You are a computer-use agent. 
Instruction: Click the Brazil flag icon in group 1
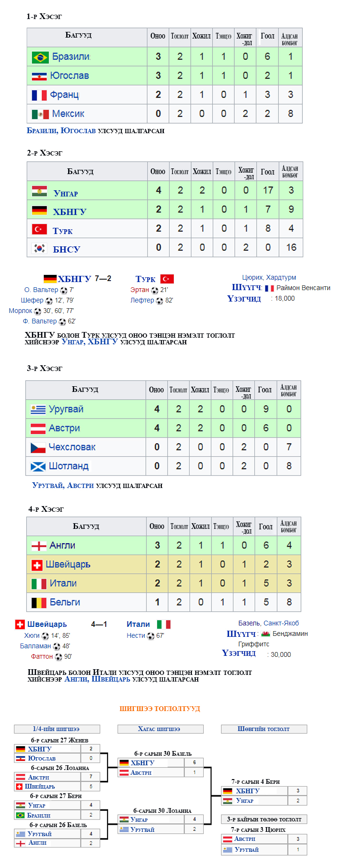(40, 57)
